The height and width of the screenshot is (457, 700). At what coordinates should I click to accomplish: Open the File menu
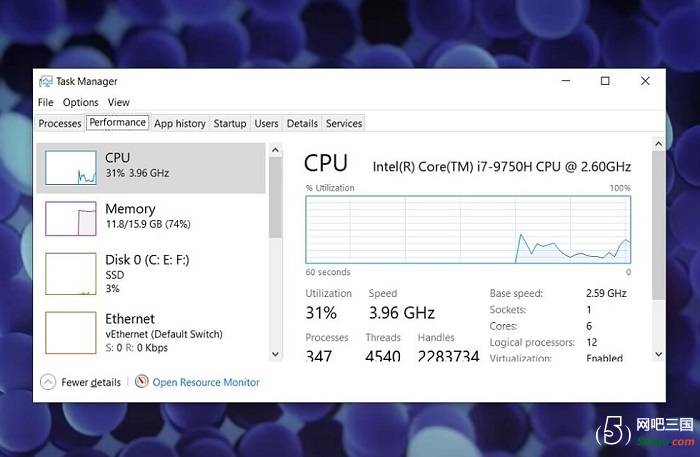coord(46,102)
